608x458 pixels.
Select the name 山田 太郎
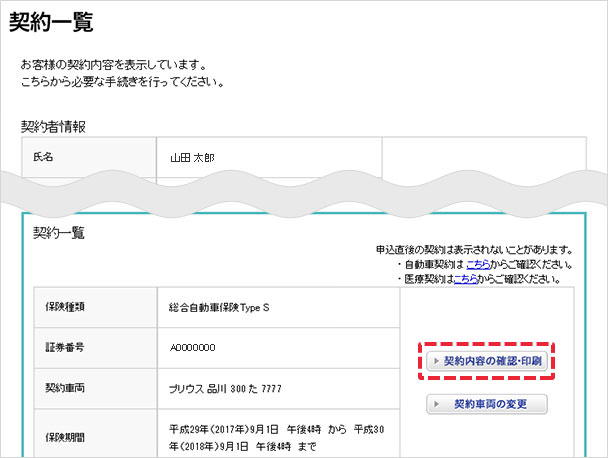(x=192, y=157)
